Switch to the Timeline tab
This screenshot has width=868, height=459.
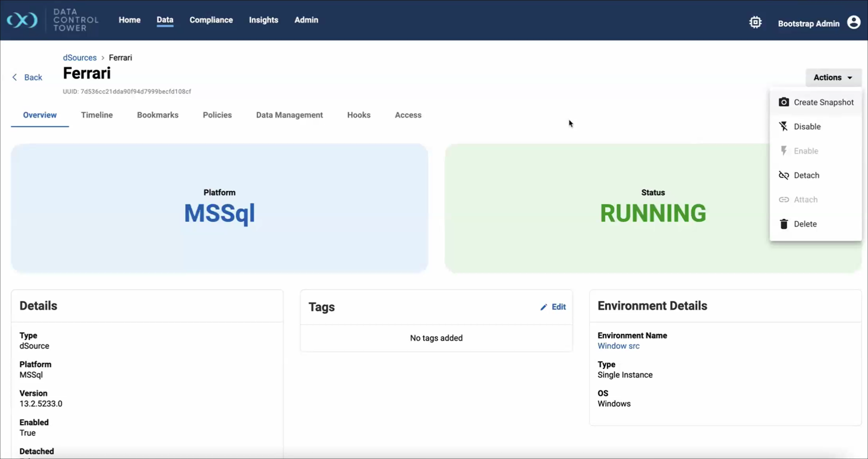tap(97, 115)
